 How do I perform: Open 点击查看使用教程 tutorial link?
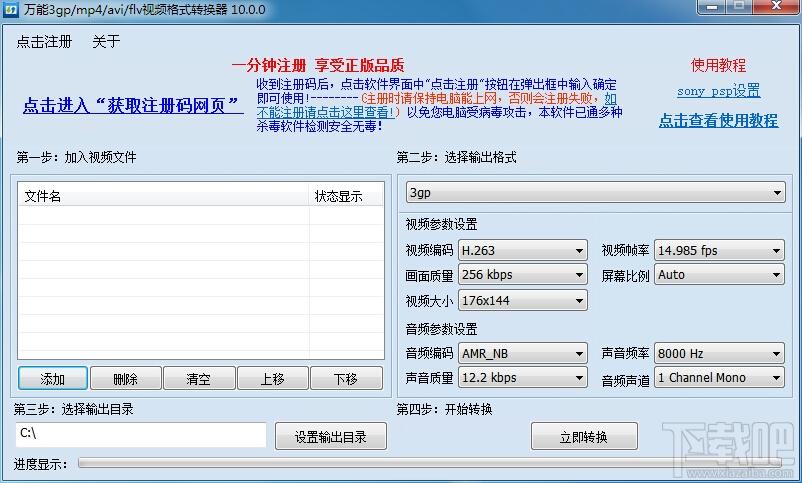pos(718,120)
